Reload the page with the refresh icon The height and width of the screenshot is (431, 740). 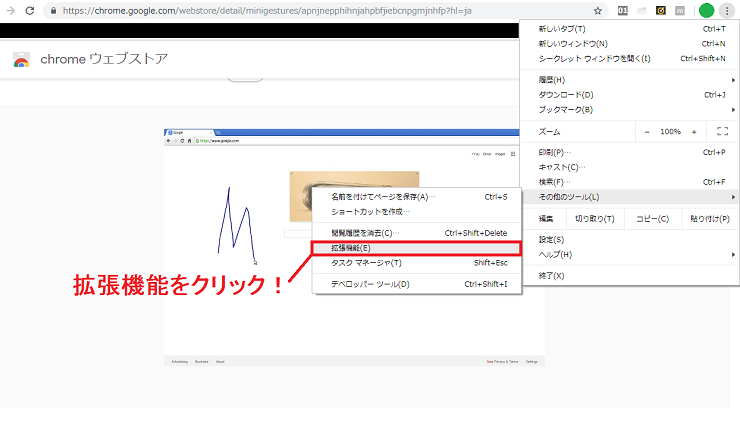click(30, 10)
